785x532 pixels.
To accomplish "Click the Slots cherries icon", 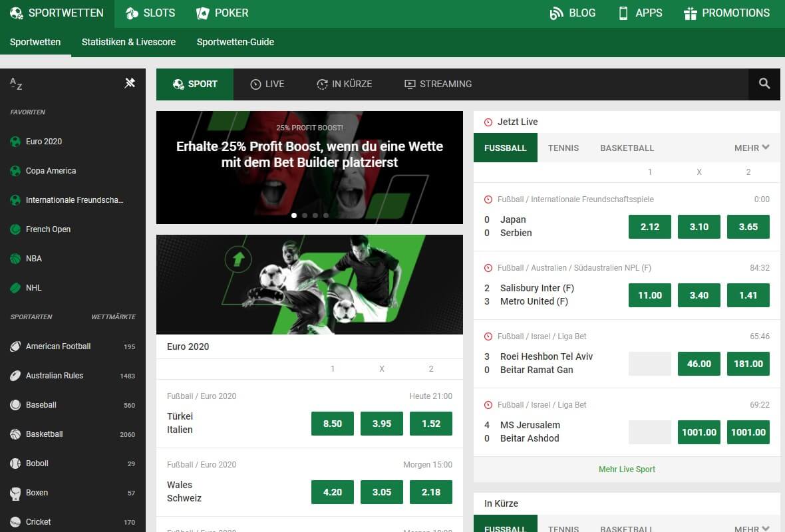I will click(132, 13).
